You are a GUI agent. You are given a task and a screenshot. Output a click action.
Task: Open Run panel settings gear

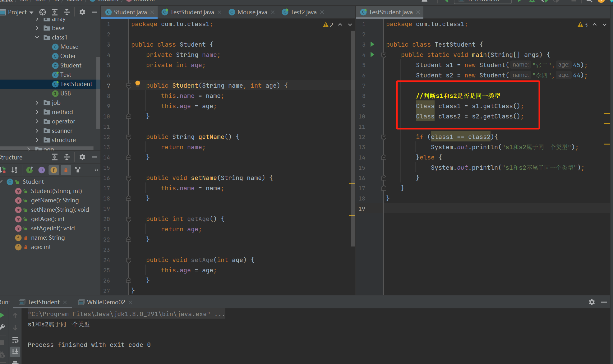point(592,302)
